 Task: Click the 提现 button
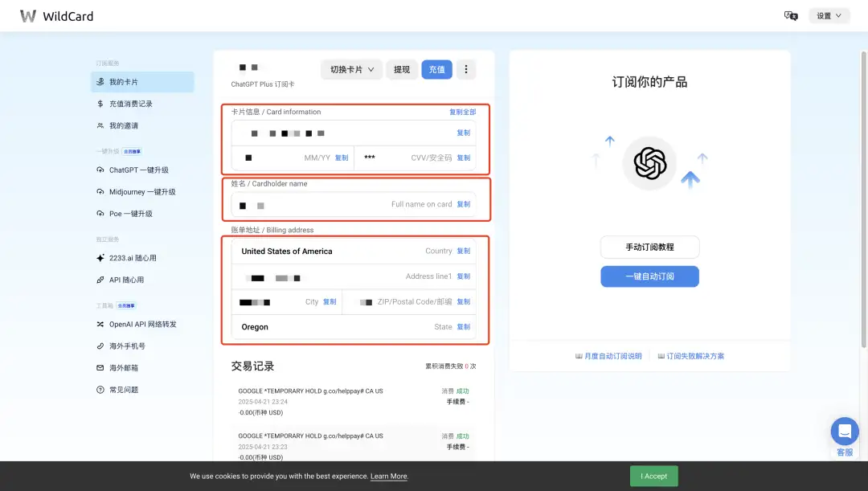tap(401, 69)
